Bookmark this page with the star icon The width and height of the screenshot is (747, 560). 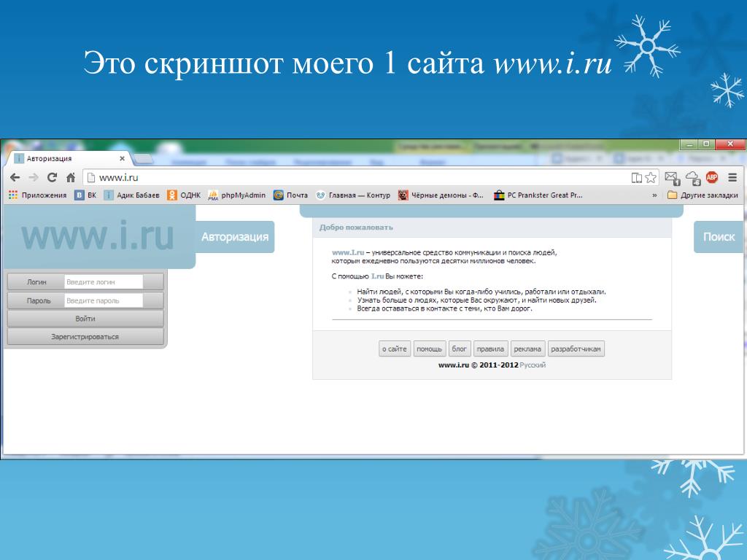click(651, 178)
